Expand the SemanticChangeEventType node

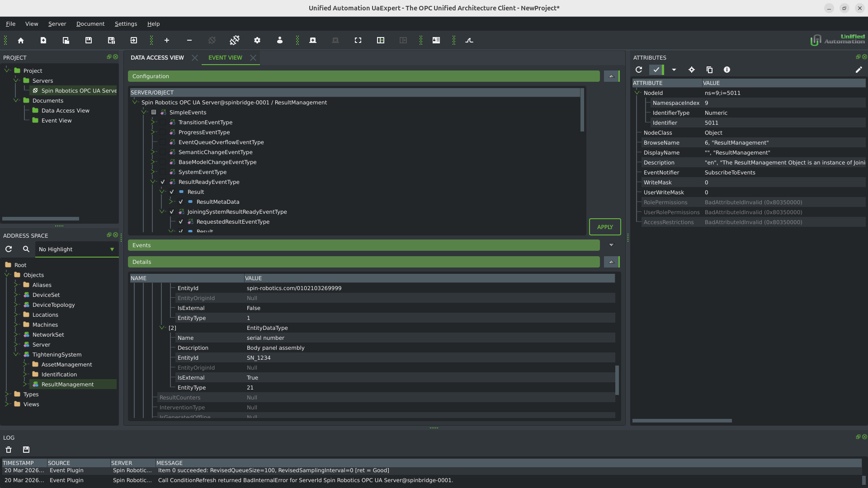[153, 152]
